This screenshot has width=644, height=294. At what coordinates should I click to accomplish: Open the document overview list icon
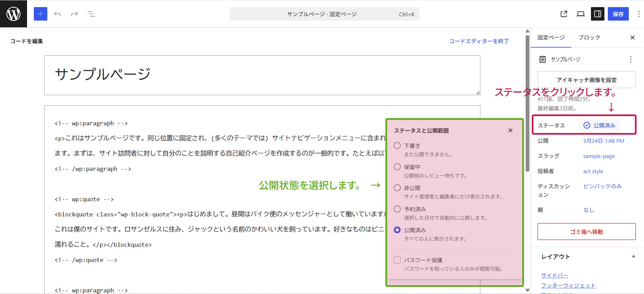[91, 14]
